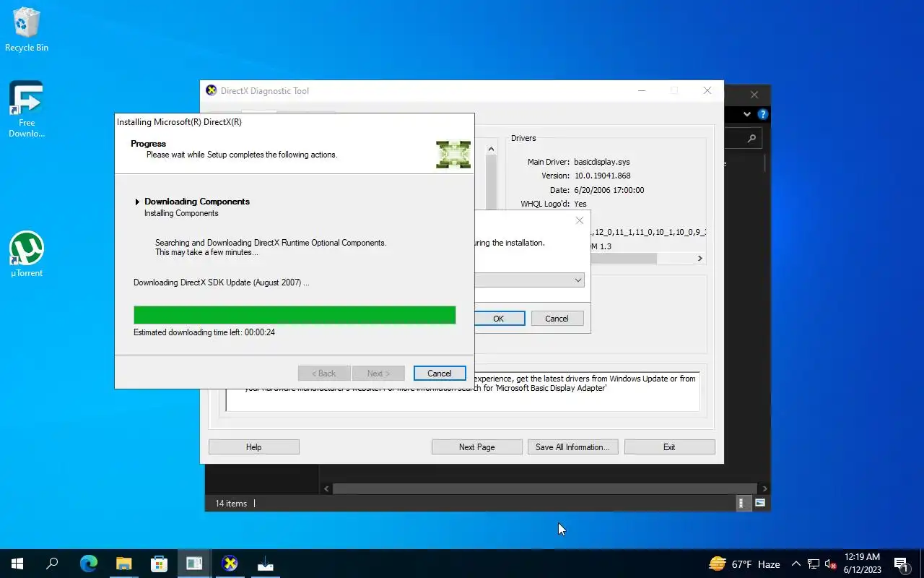Open File Explorer from taskbar
The width and height of the screenshot is (924, 578).
pyautogui.click(x=123, y=564)
